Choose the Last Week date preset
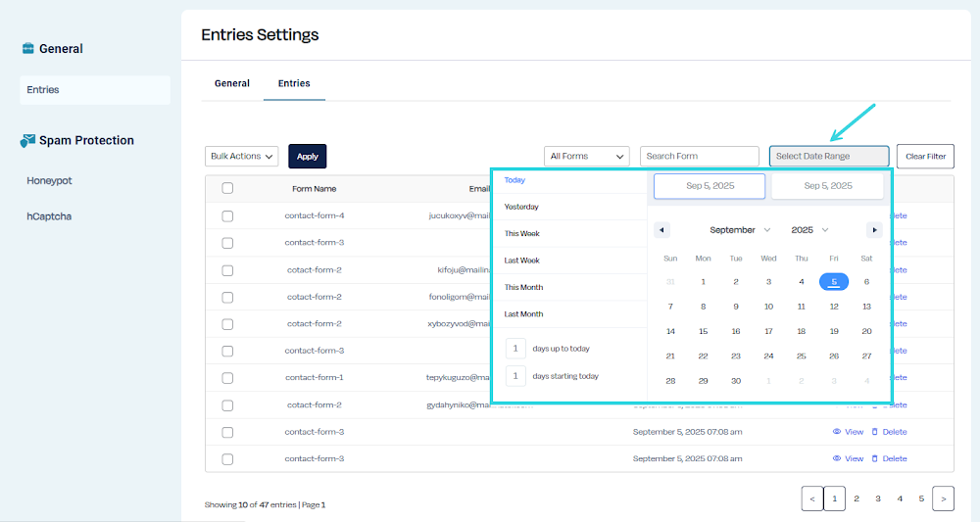Image resolution: width=980 pixels, height=522 pixels. point(522,261)
